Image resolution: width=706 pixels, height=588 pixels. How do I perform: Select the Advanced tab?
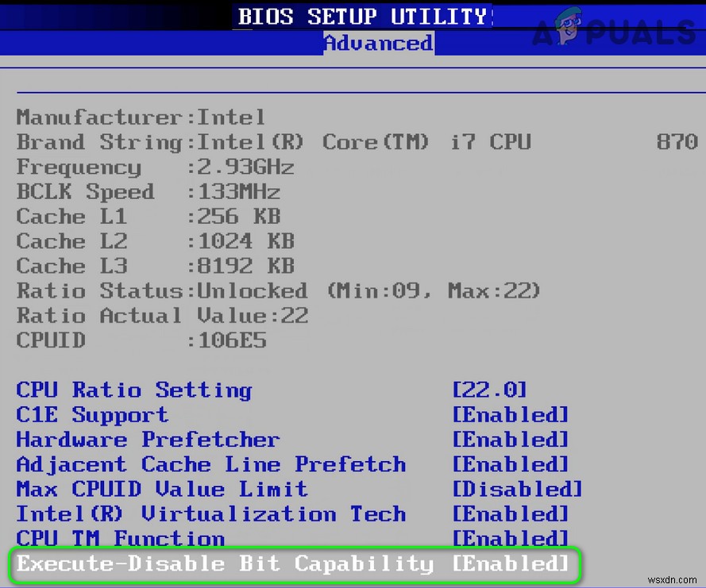379,43
